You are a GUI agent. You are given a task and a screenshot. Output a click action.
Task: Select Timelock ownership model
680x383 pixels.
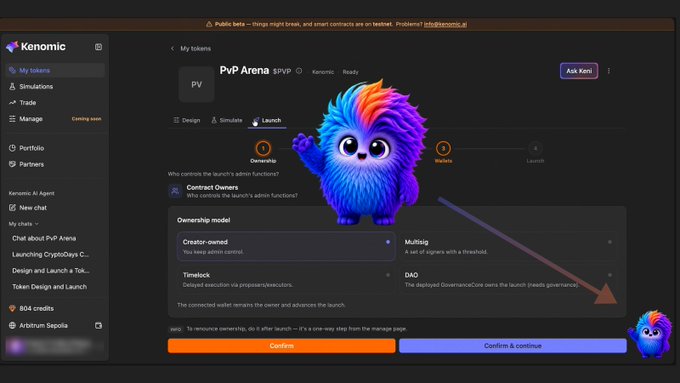point(286,279)
